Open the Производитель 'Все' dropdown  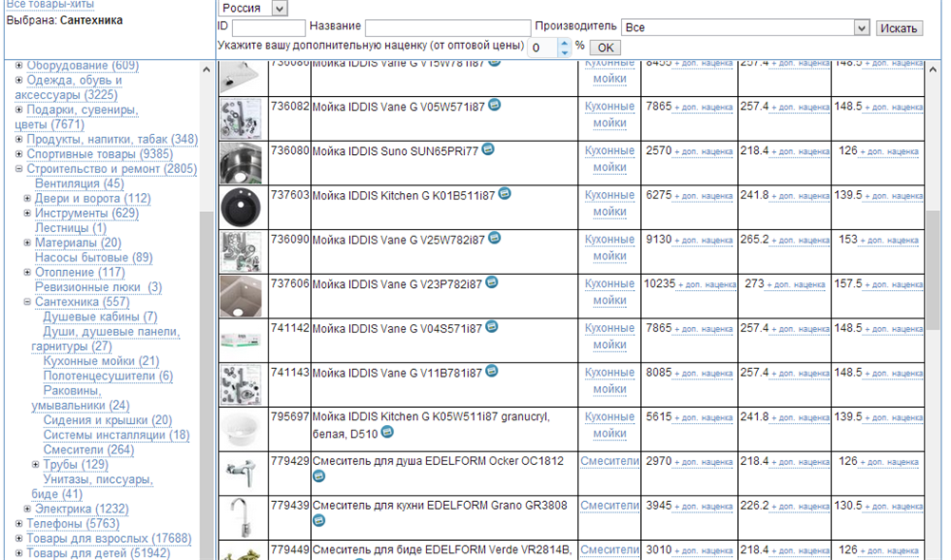746,28
